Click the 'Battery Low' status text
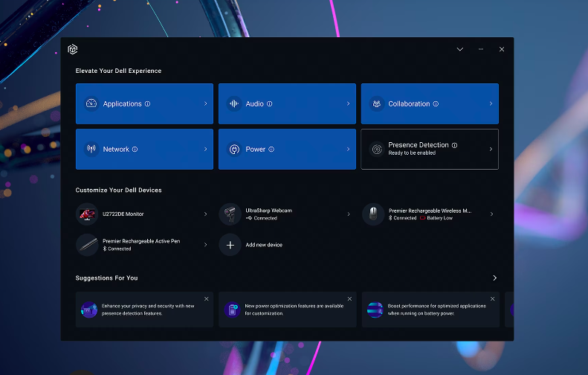Viewport: 588px width, 375px height. [440, 218]
